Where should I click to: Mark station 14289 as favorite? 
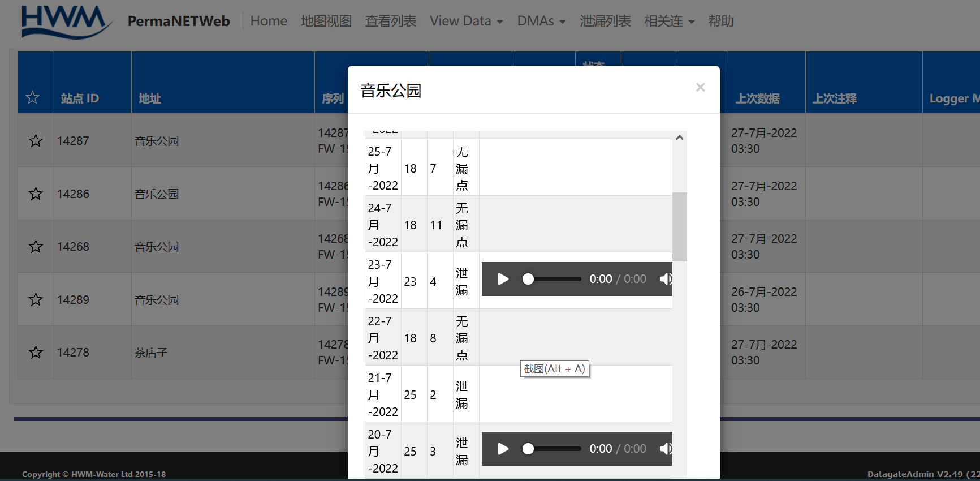[36, 300]
